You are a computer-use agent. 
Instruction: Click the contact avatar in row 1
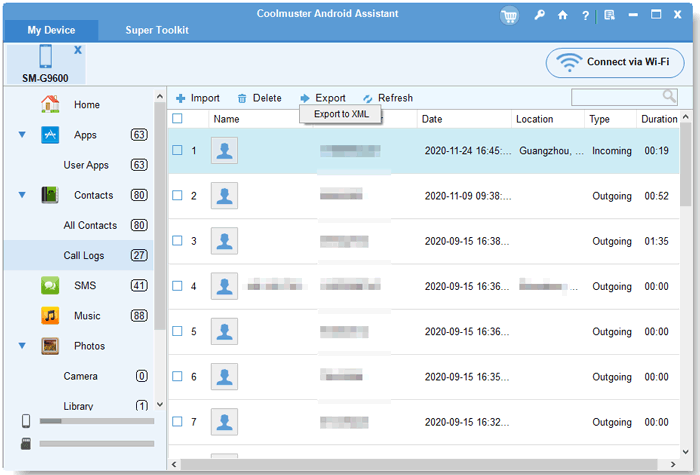pyautogui.click(x=224, y=150)
